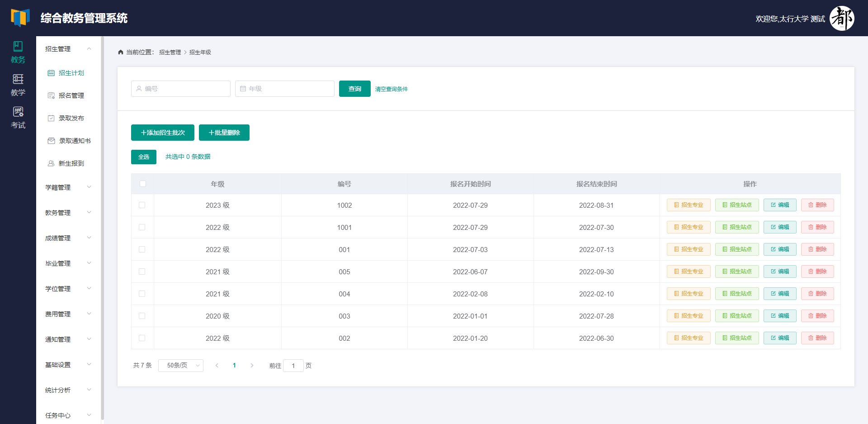Edit the batch numbered 005
868x424 pixels.
click(780, 272)
